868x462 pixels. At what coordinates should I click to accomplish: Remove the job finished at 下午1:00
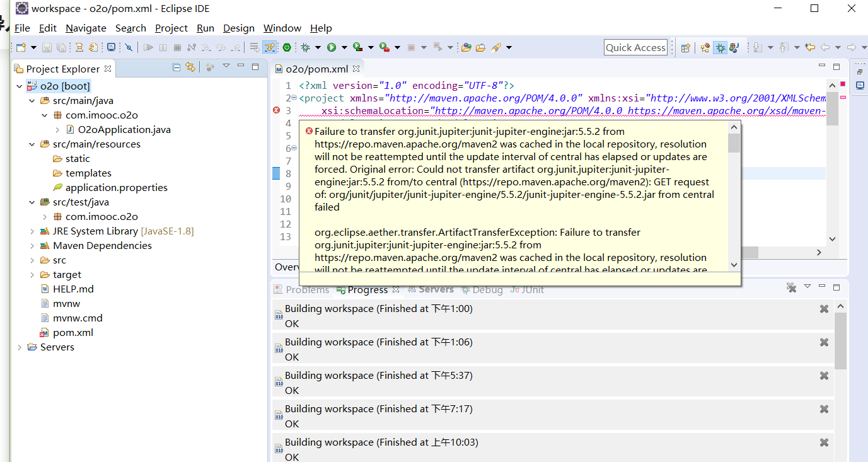coord(824,309)
